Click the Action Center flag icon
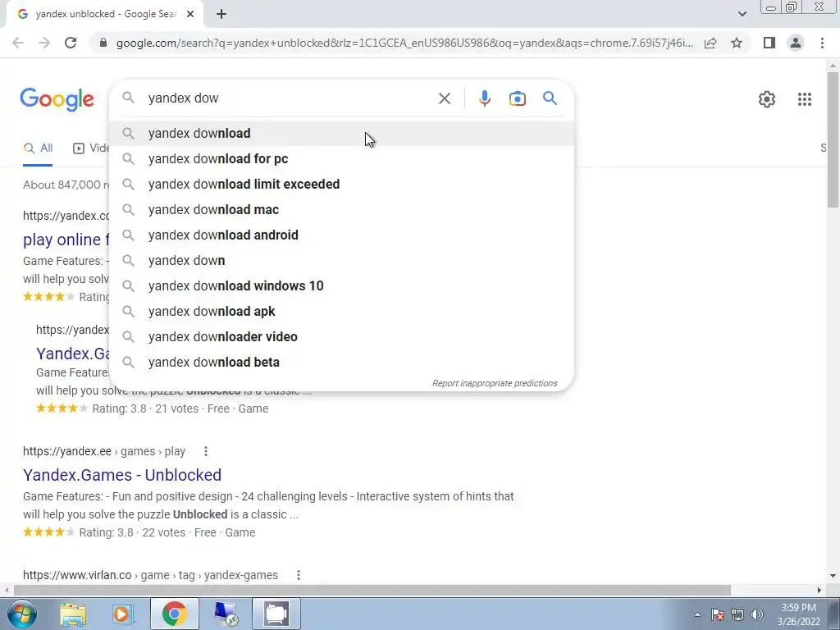This screenshot has width=840, height=630. pos(717,614)
